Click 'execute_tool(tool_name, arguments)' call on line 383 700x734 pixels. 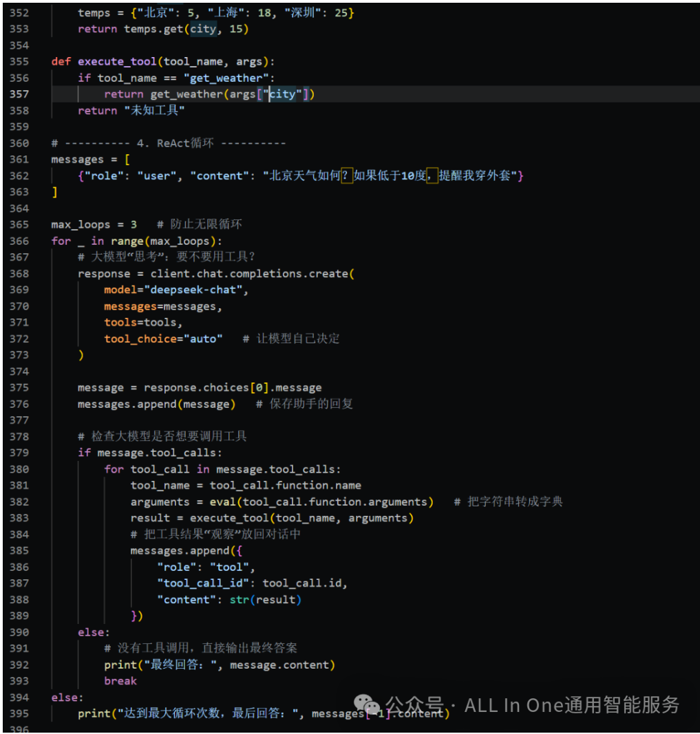(x=301, y=518)
